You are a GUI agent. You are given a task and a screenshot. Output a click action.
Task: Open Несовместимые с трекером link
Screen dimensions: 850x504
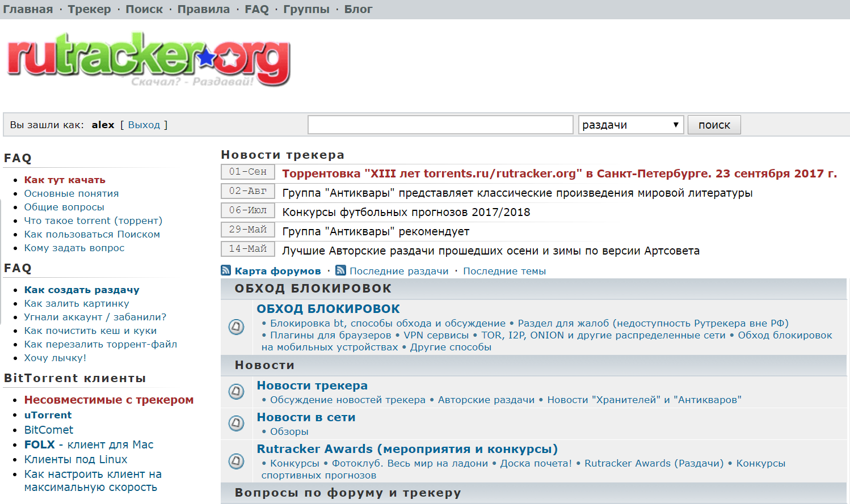[x=109, y=400]
